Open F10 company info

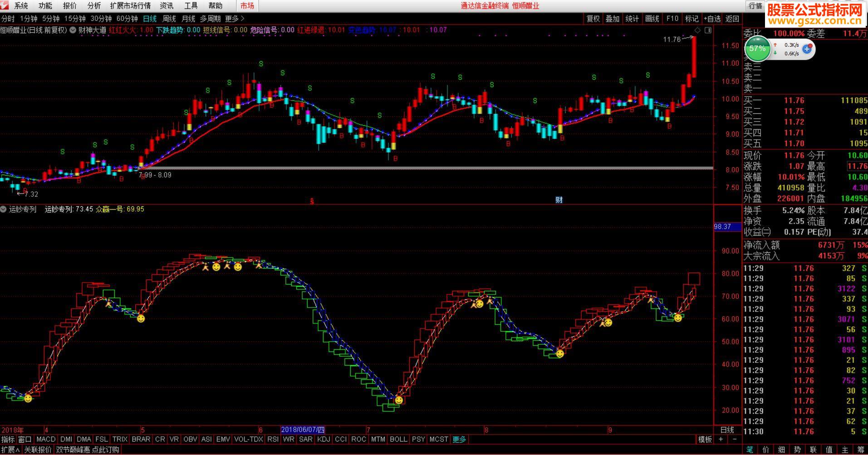coord(672,19)
